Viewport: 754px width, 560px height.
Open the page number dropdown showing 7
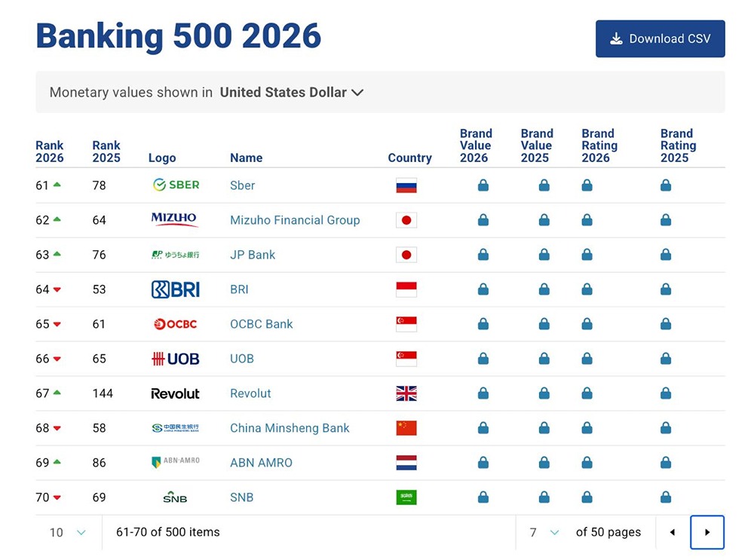coord(544,533)
